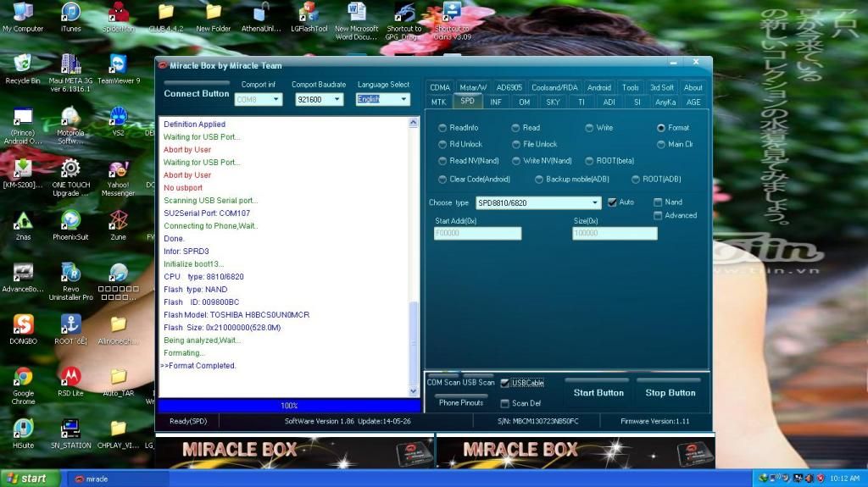
Task: Click the log panel scroll up arrow
Action: click(414, 123)
